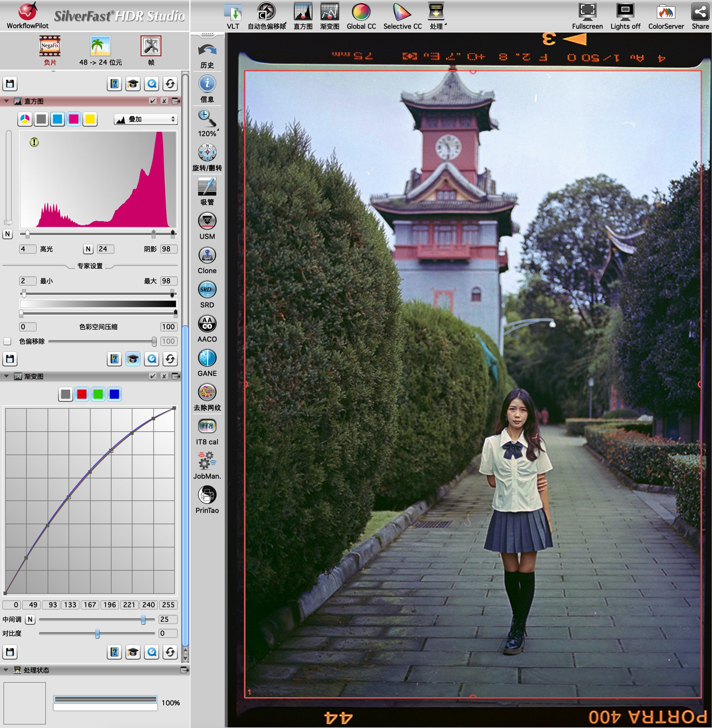This screenshot has height=728, width=712.
Task: Toggle the magenta histogram channel button
Action: point(74,119)
